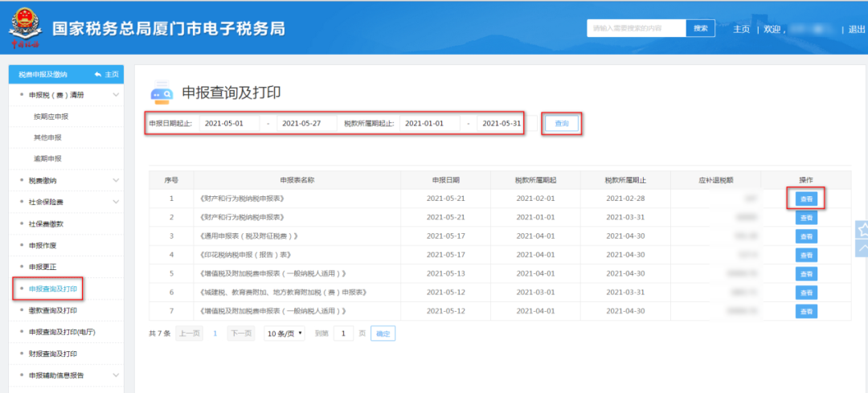This screenshot has height=393, width=868.
Task: Expand 申报辅助信息报告 sidebar section
Action: (116, 375)
